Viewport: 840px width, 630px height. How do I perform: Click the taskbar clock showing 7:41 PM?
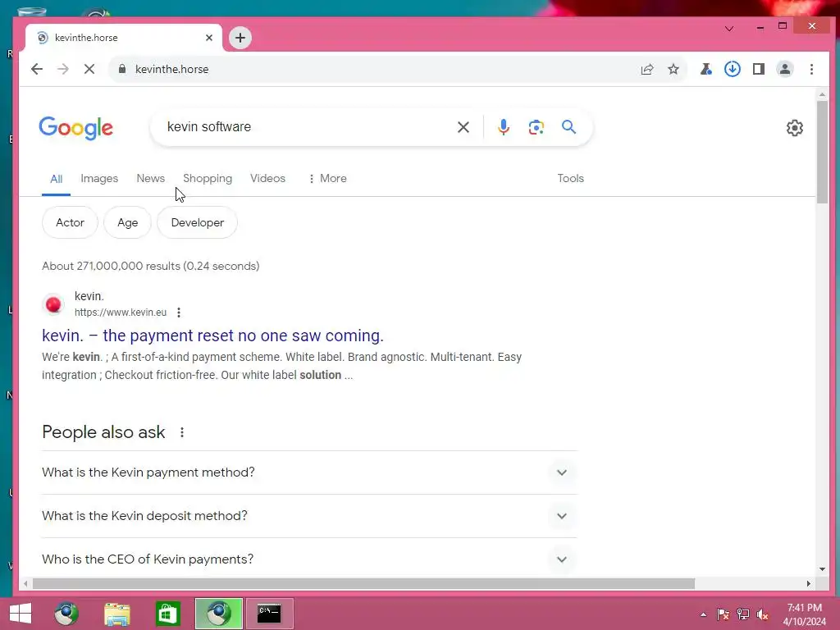[x=805, y=614]
